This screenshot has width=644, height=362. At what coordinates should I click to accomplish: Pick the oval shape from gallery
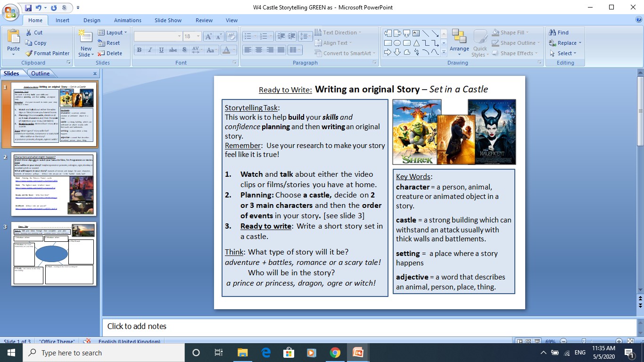click(397, 43)
